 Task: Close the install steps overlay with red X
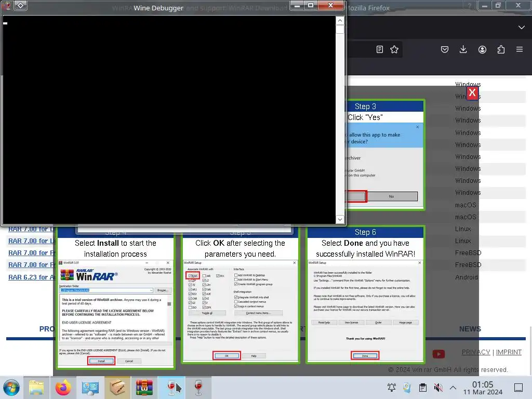coord(472,92)
